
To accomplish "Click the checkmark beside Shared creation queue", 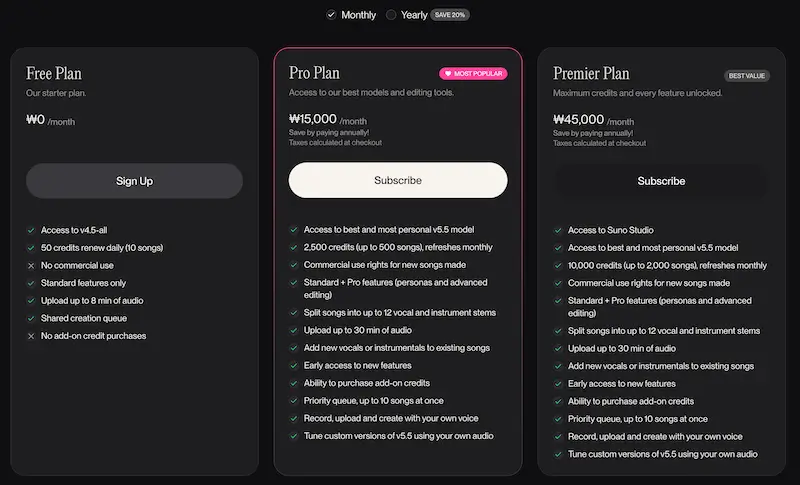I will 31,318.
